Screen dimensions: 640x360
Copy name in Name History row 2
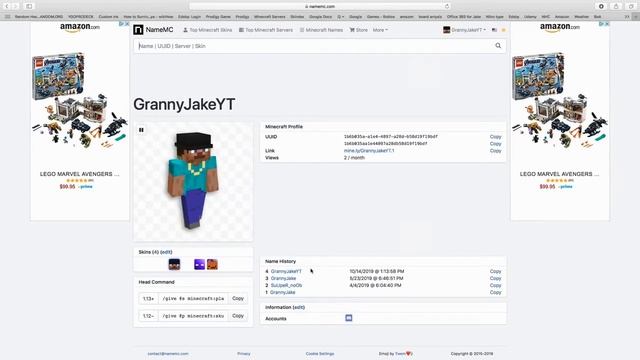coord(496,285)
